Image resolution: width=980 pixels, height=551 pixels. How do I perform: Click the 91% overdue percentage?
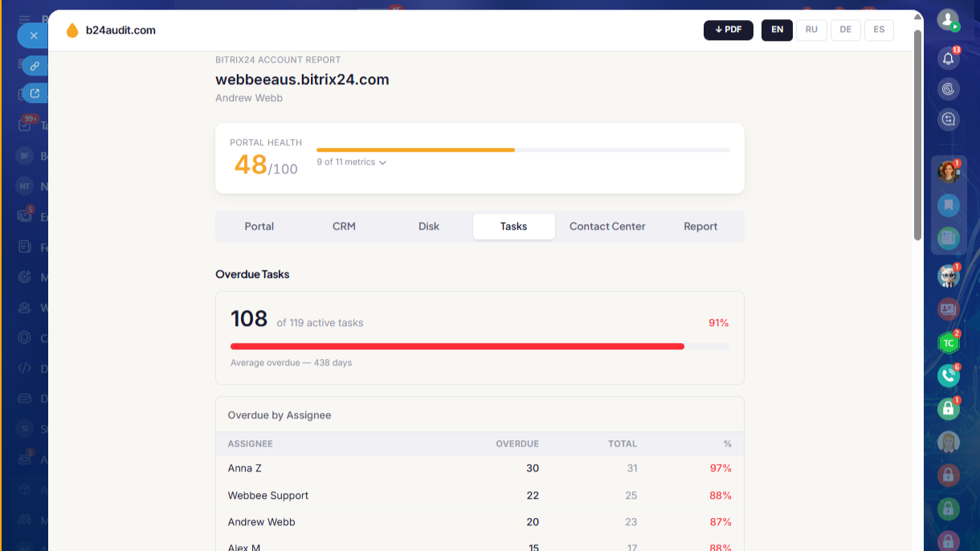coord(718,323)
